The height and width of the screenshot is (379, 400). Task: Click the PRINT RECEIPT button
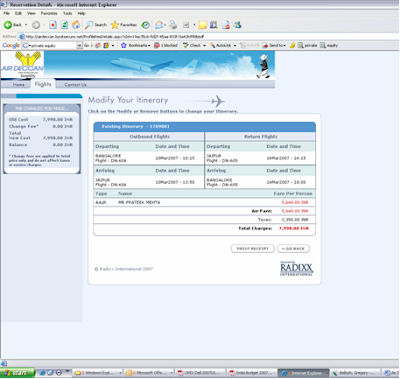click(253, 249)
